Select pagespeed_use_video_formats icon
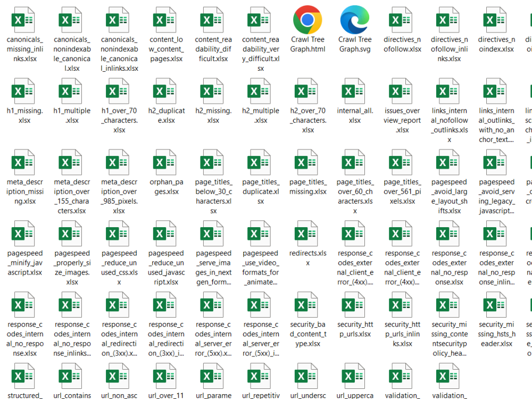The image size is (532, 399). [259, 234]
